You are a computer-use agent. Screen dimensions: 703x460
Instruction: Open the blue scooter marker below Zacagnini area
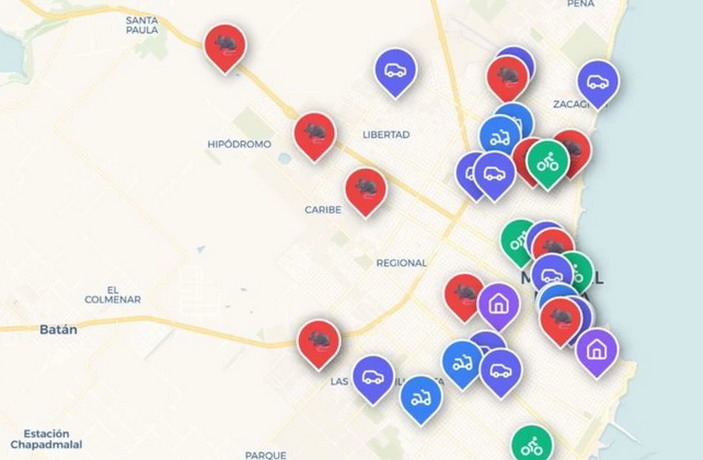(500, 137)
